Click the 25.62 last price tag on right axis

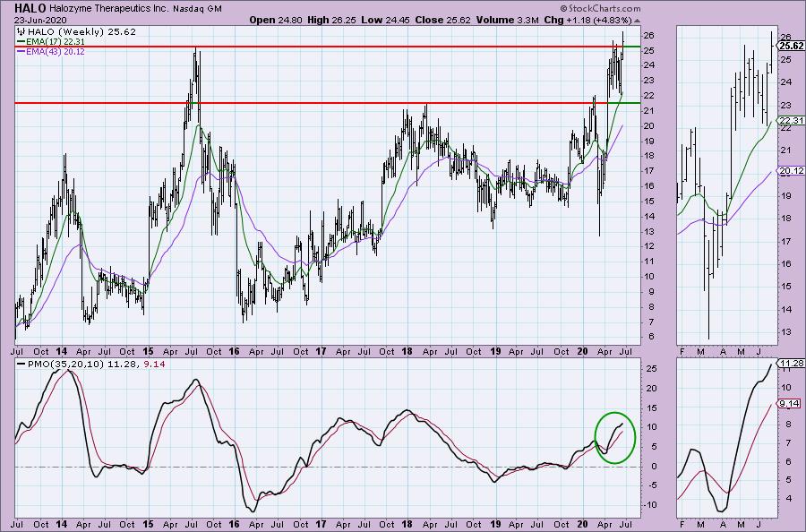coord(791,46)
